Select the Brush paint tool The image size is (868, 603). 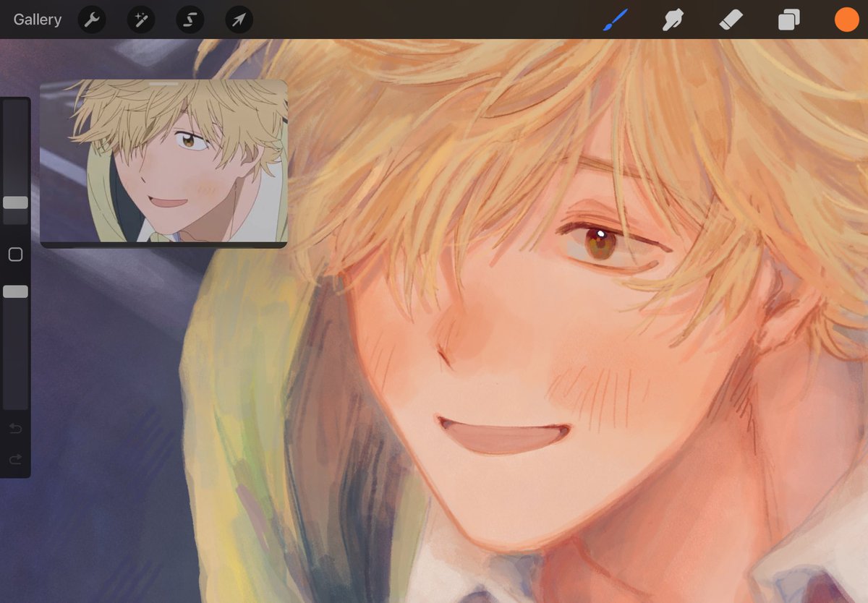pyautogui.click(x=616, y=20)
